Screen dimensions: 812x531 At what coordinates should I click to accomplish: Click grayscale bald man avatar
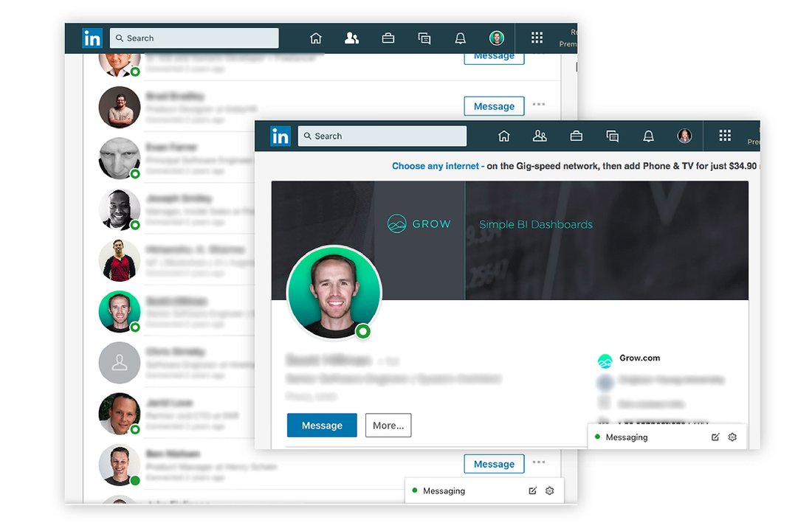click(x=120, y=159)
